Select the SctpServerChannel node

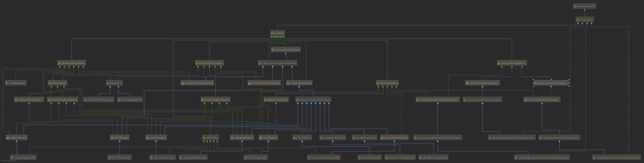pos(333,137)
